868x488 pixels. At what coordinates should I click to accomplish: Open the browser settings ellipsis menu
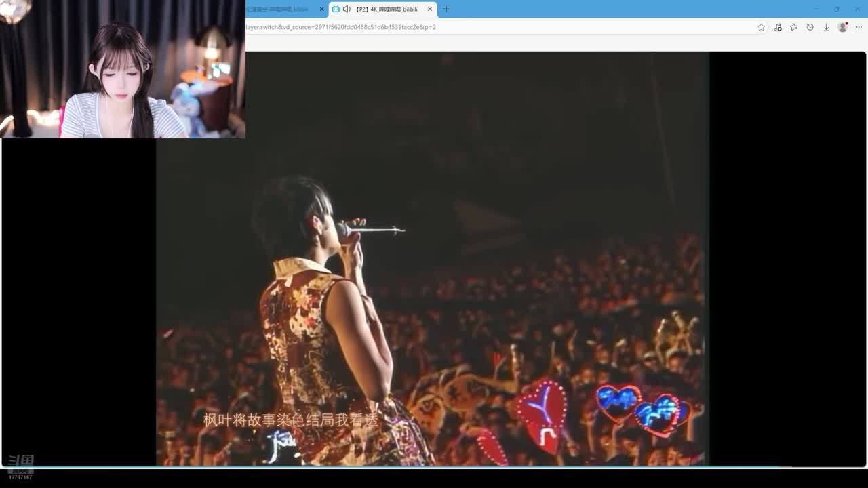[859, 27]
